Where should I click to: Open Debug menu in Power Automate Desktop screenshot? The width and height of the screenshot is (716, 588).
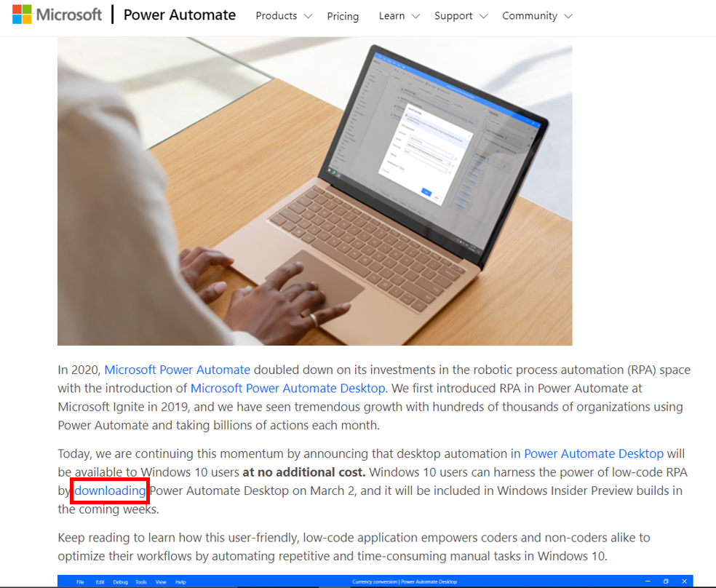pyautogui.click(x=121, y=582)
